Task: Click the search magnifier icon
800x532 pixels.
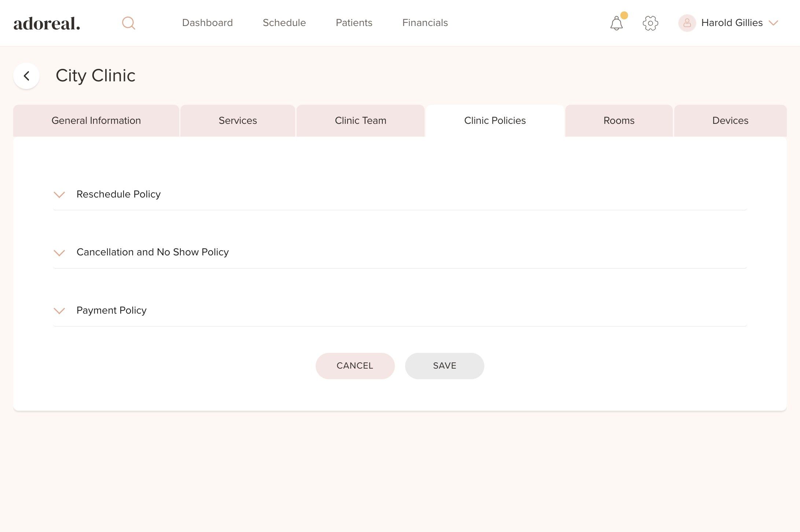Action: click(x=128, y=23)
